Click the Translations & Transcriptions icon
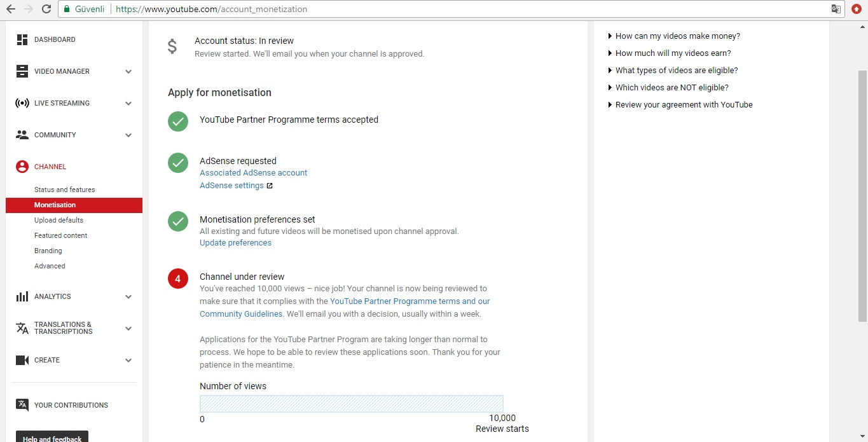Image resolution: width=868 pixels, height=442 pixels. pyautogui.click(x=22, y=328)
